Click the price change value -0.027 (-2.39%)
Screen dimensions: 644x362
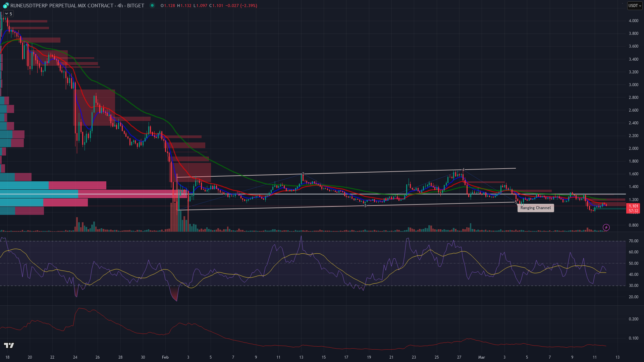pyautogui.click(x=241, y=5)
